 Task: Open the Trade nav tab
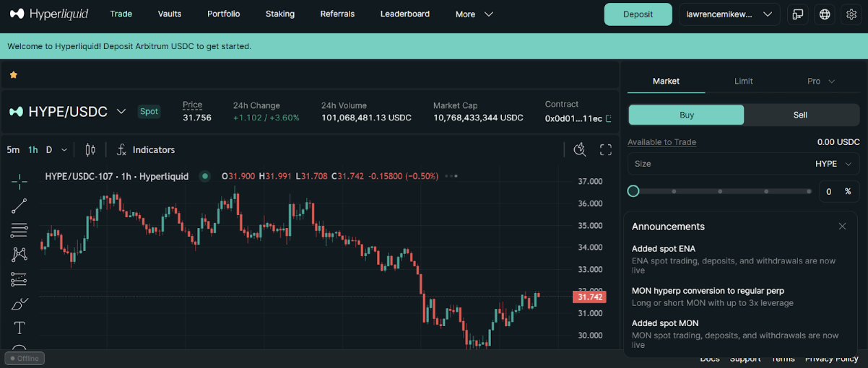[x=121, y=14]
